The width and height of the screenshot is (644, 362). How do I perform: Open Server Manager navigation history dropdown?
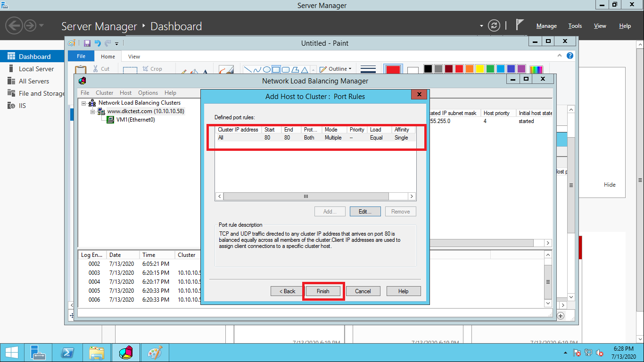41,25
